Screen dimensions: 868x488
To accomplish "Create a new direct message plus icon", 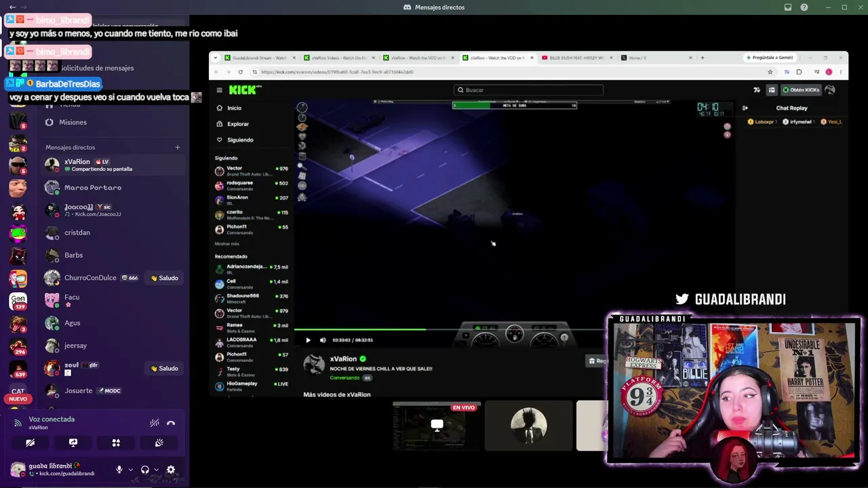I will click(178, 147).
